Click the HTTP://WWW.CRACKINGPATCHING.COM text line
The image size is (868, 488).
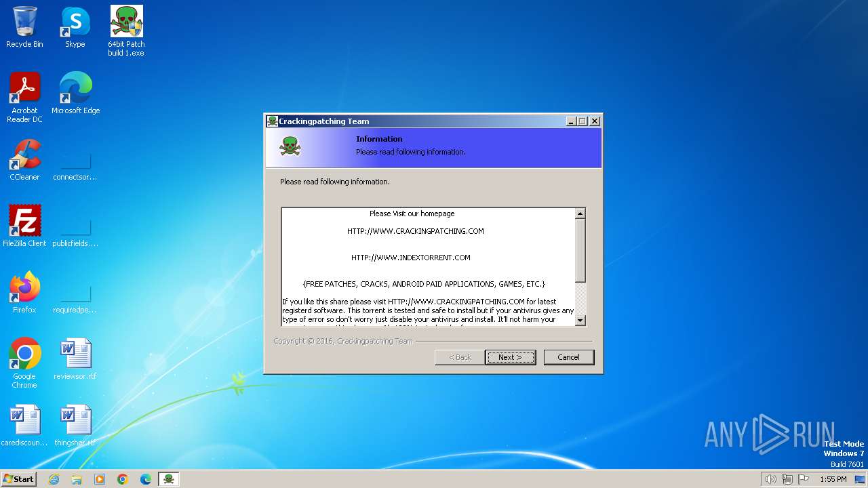416,231
